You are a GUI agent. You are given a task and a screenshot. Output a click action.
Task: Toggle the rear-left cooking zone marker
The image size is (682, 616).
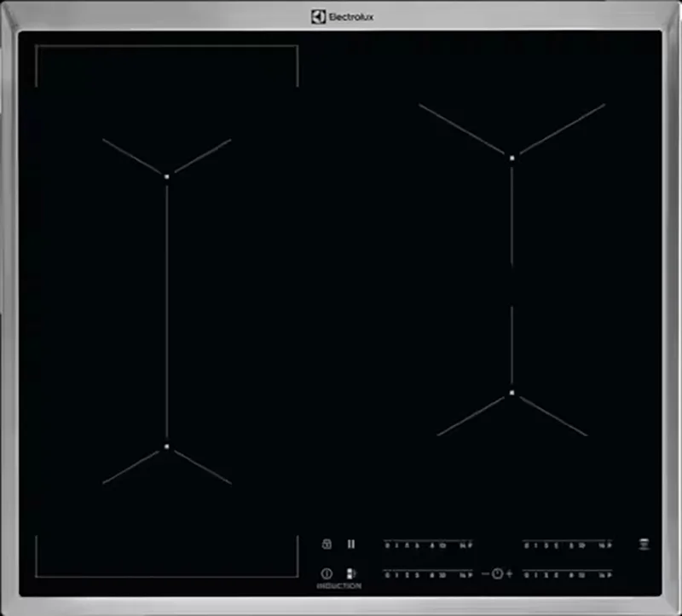coord(167,177)
